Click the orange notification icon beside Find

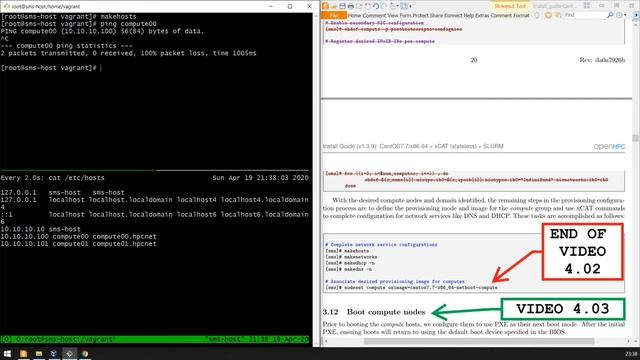point(549,15)
